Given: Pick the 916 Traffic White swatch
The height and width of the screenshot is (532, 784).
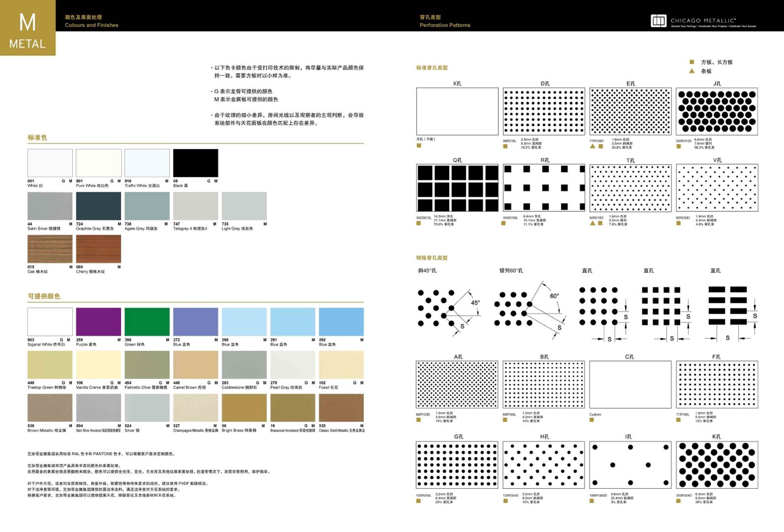Looking at the screenshot, I should click(x=147, y=163).
